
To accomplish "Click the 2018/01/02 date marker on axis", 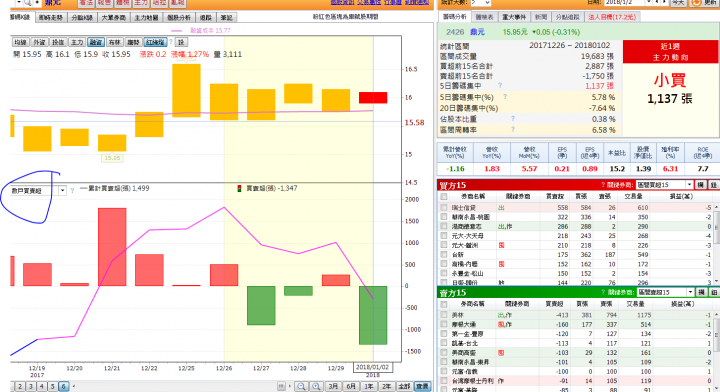I will (372, 367).
